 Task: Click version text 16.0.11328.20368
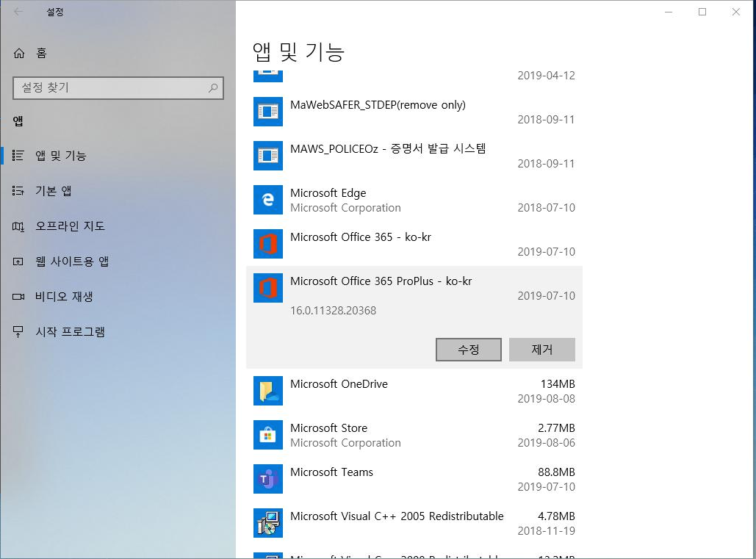click(333, 310)
